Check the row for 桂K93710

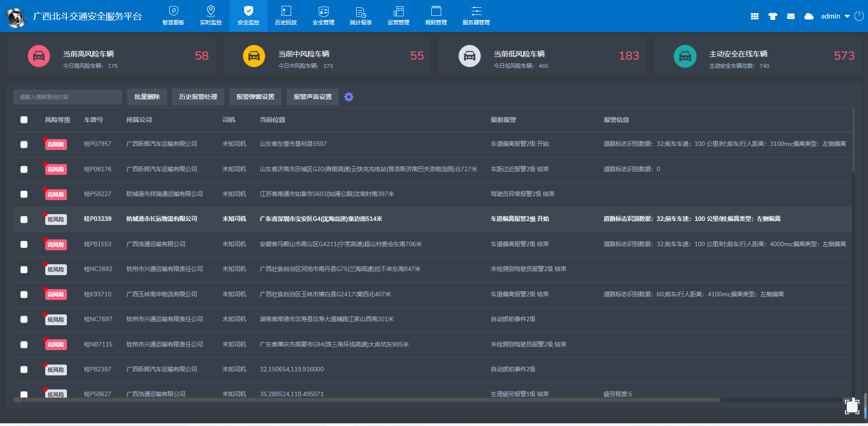click(x=24, y=295)
